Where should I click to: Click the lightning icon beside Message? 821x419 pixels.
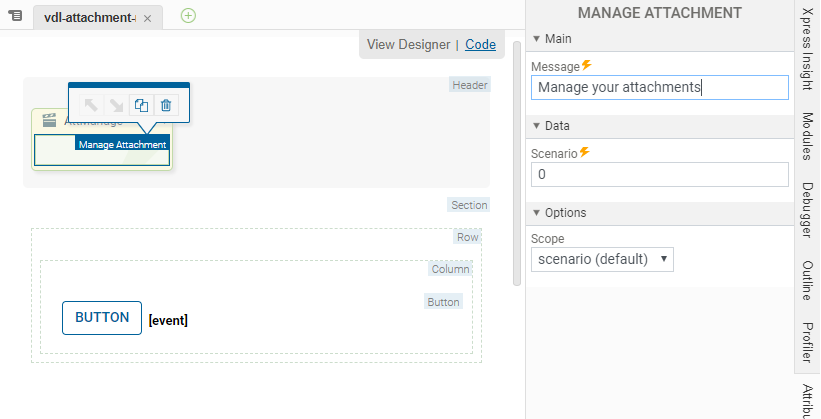pyautogui.click(x=587, y=65)
